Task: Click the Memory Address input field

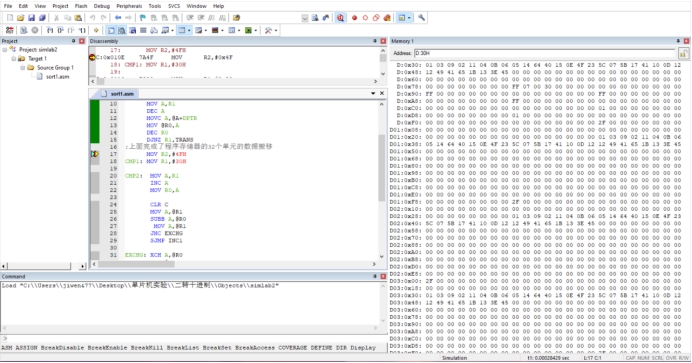Action: pyautogui.click(x=545, y=53)
